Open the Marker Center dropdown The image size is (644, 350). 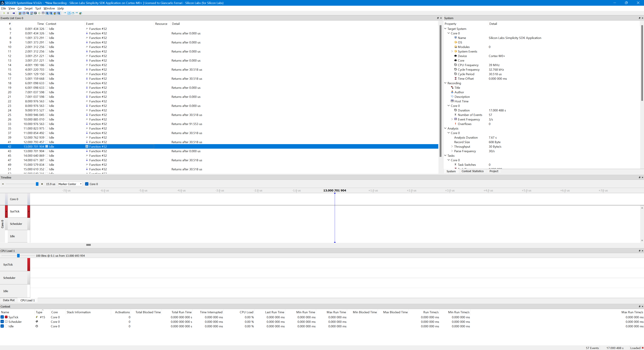70,184
